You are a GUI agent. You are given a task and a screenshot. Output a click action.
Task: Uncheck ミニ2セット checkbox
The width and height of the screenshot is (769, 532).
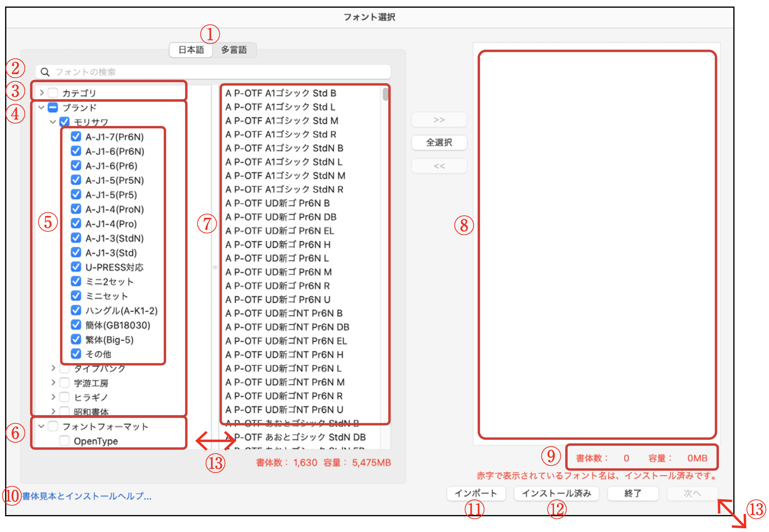pos(76,281)
